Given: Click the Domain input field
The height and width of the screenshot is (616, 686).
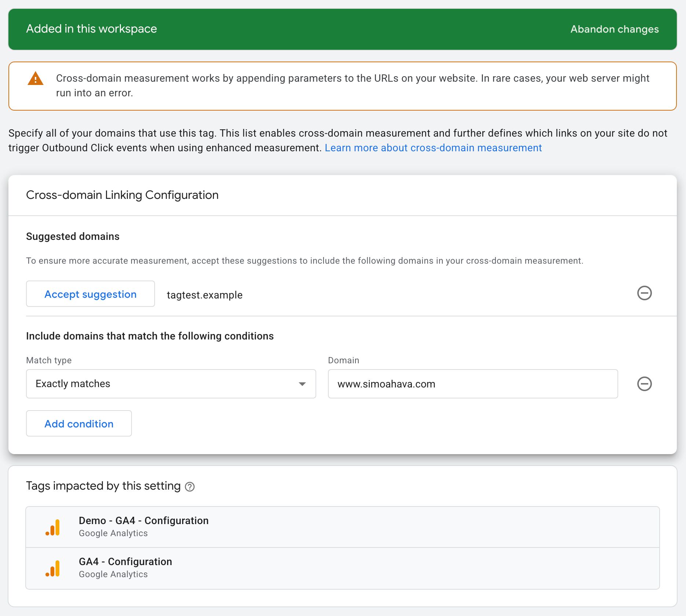Looking at the screenshot, I should tap(473, 384).
